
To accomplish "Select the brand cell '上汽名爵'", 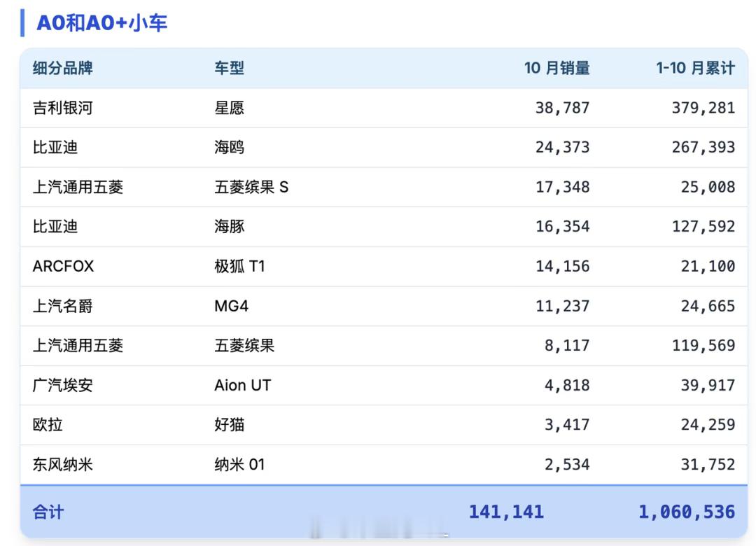I will 63,306.
